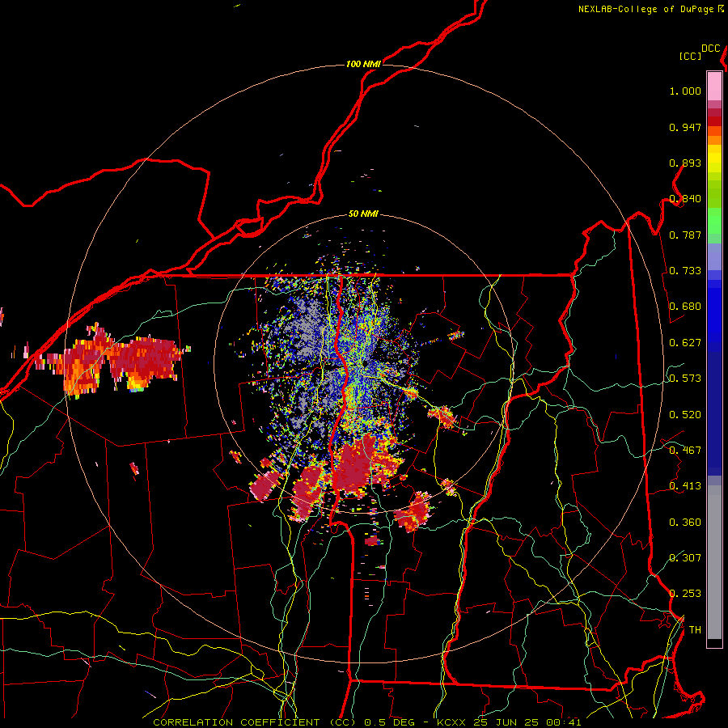Screen dimensions: 728x728
Task: Click the 50 NMI range ring label
Action: (x=363, y=214)
